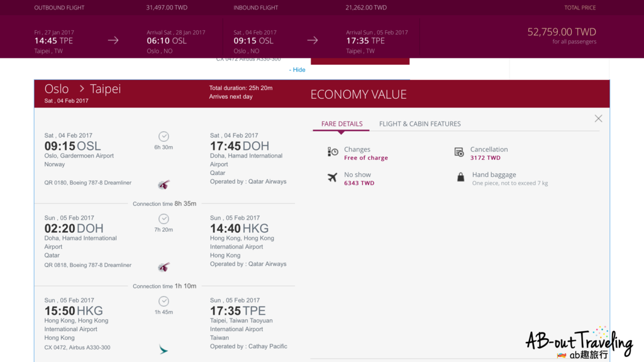Click the 7h 20m duration clock icon
The image size is (644, 362).
click(164, 218)
